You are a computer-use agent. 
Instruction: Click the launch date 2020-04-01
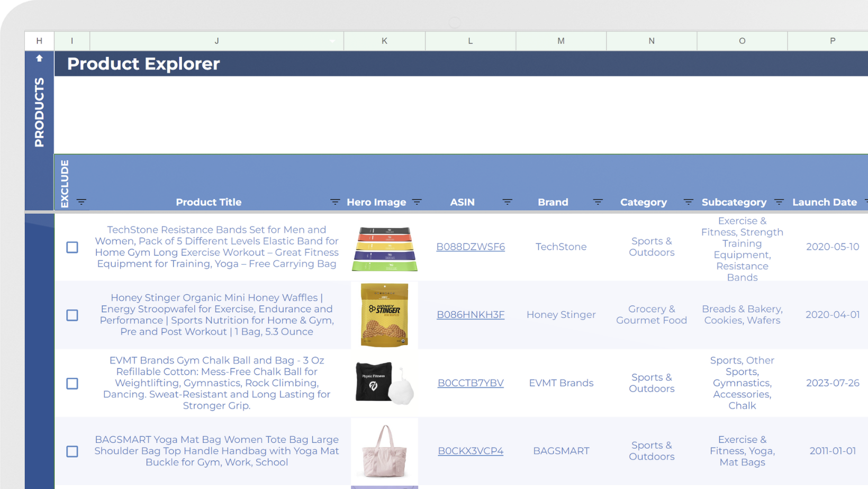point(833,314)
